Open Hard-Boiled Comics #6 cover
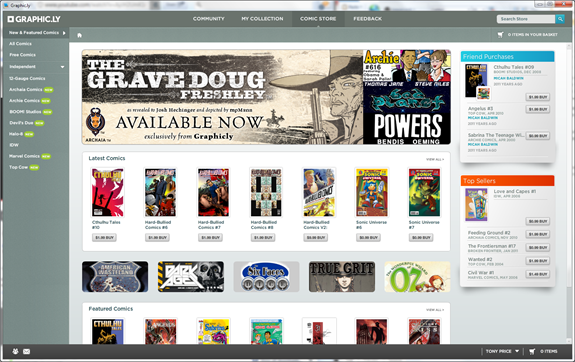The image size is (575, 362). [x=160, y=193]
